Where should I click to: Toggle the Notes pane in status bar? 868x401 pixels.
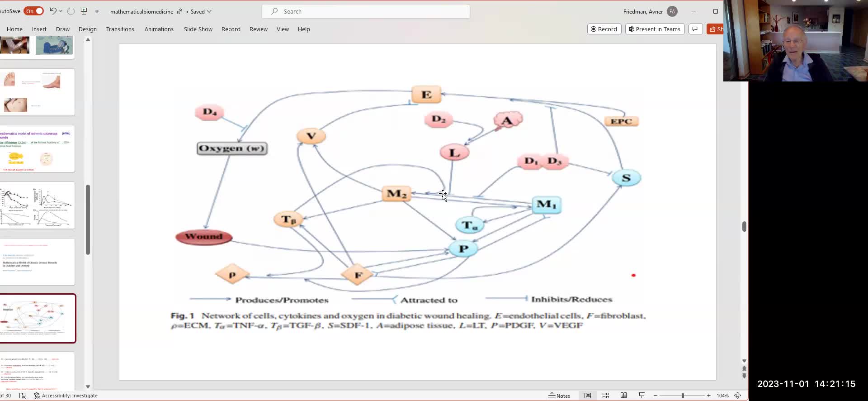pyautogui.click(x=559, y=396)
